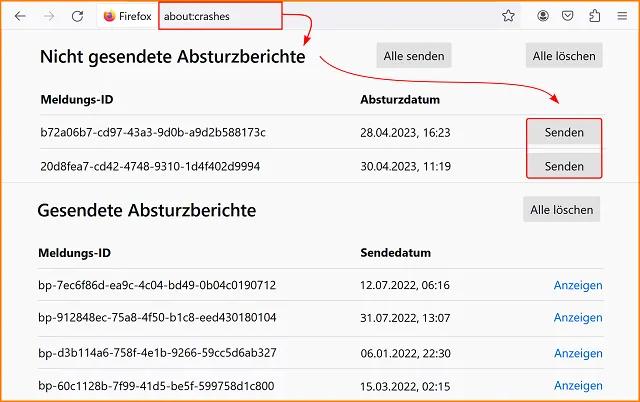Open the hamburger application menu
This screenshot has height=402, width=640.
(622, 16)
